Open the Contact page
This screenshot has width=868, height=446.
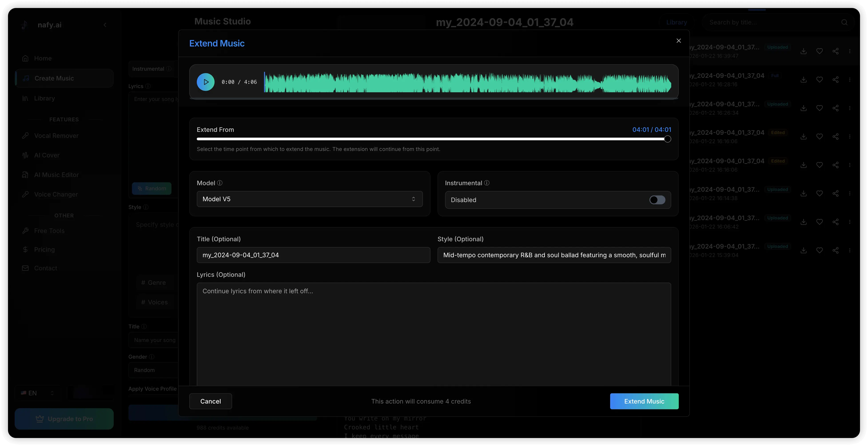click(x=64, y=268)
